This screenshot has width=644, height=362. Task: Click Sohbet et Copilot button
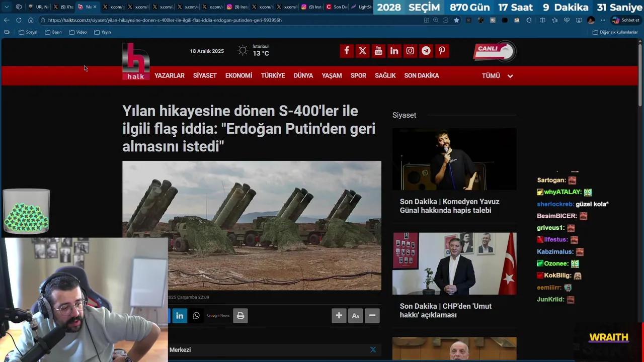[x=625, y=20]
